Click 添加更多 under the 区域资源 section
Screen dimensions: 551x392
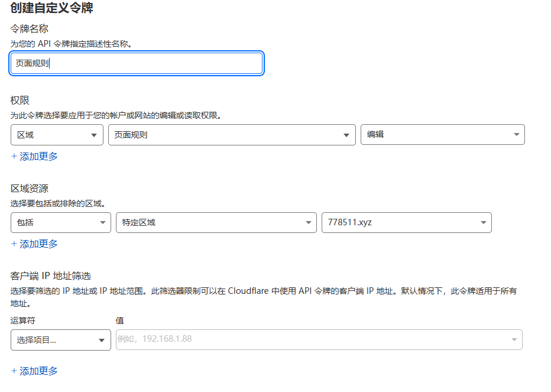(34, 244)
